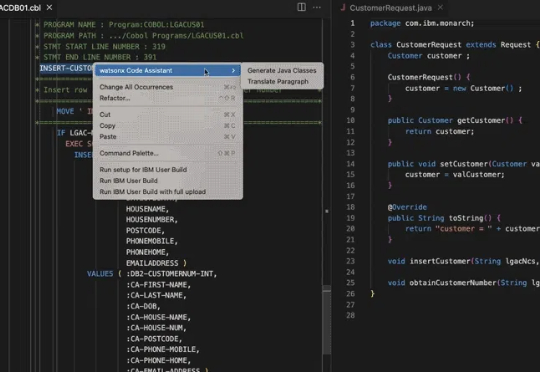The height and width of the screenshot is (372, 540).
Task: Select Change All Occurrences
Action: click(168, 87)
